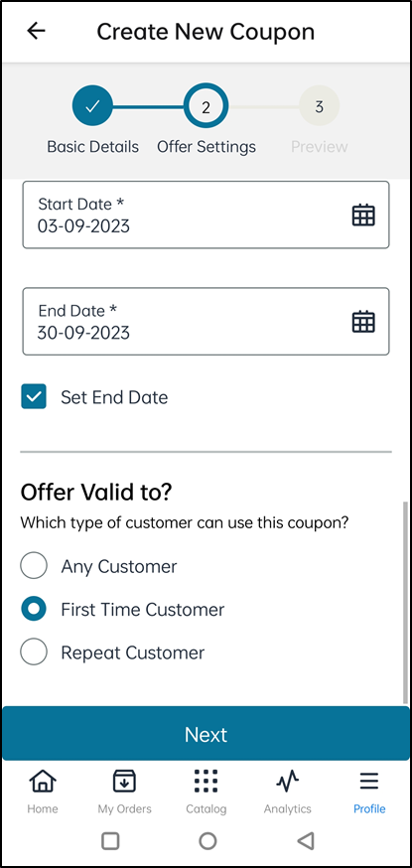Uncheck the Set End Date checkbox
Viewport: 412px width, 868px height.
click(x=34, y=397)
